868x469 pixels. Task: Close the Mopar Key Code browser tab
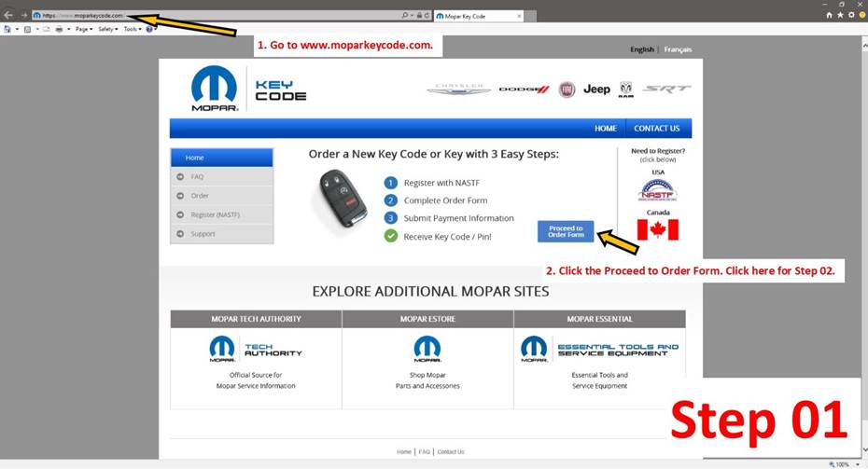[x=519, y=16]
